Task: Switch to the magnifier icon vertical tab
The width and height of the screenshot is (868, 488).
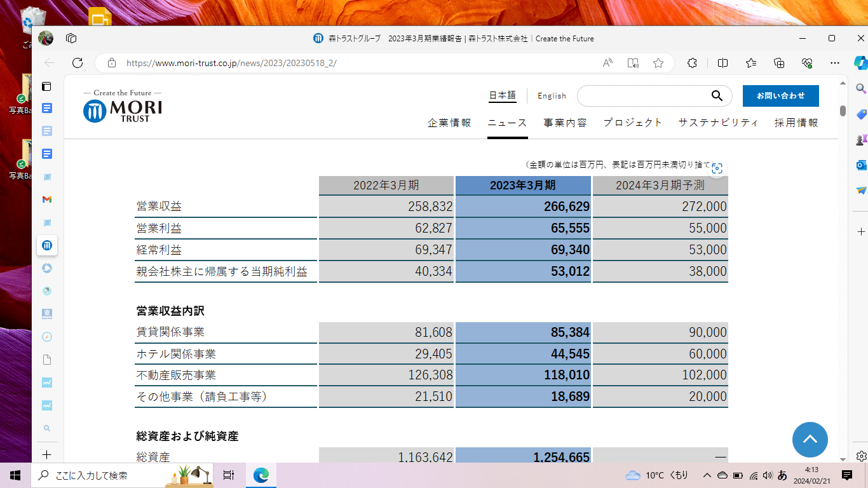Action: tap(46, 428)
